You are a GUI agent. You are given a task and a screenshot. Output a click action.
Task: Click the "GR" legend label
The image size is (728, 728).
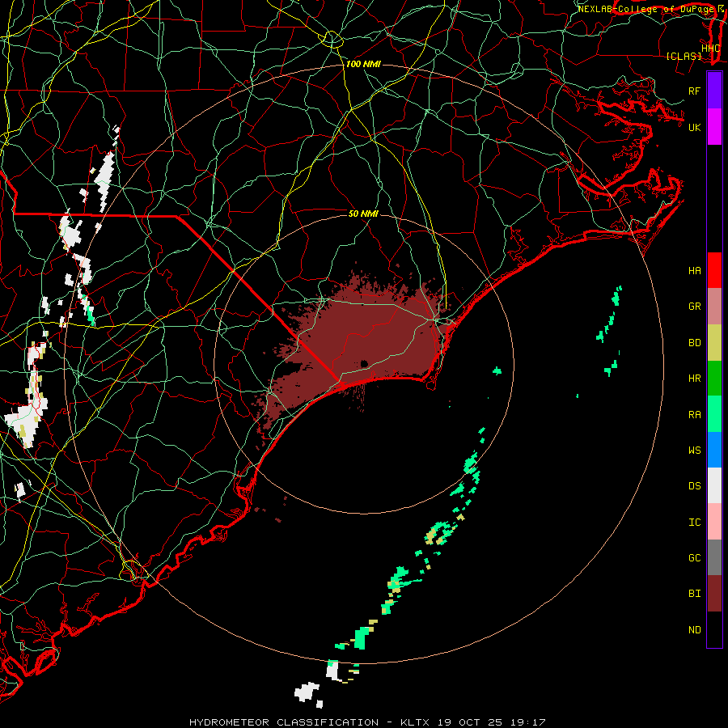point(695,307)
